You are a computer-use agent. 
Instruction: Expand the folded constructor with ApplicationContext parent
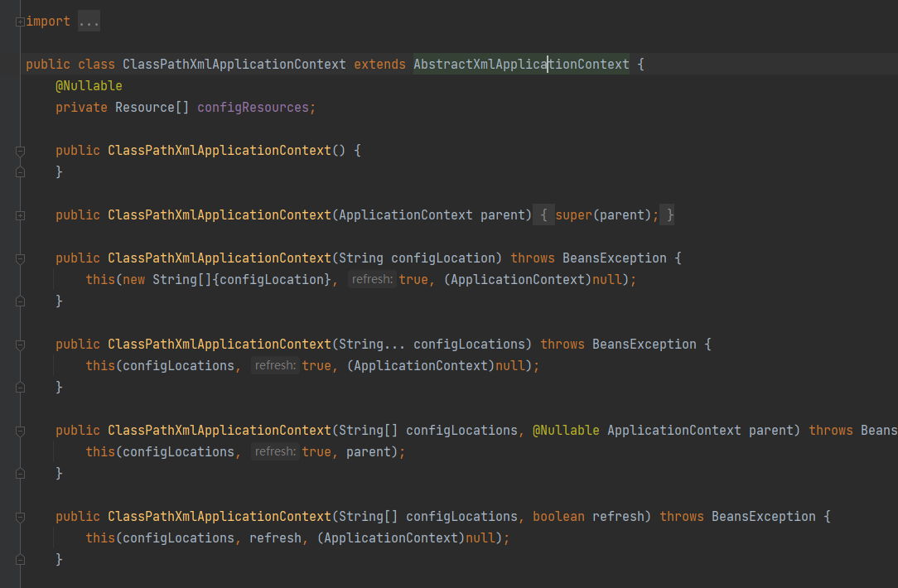(20, 215)
